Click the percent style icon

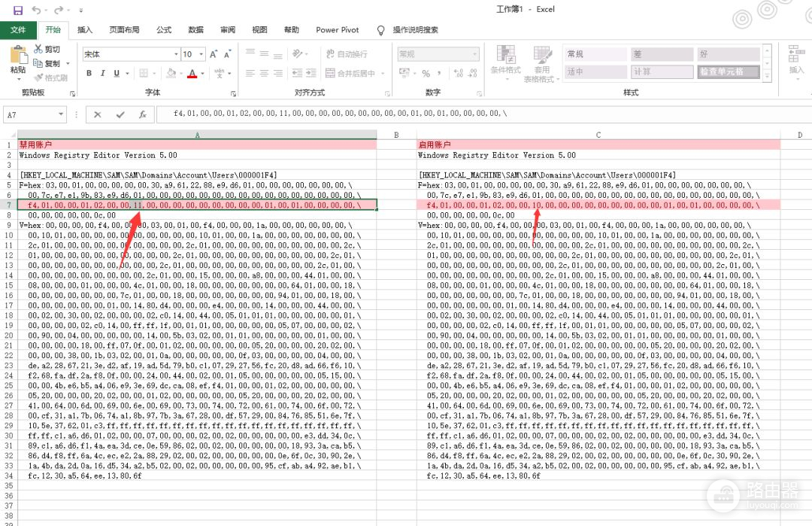426,74
